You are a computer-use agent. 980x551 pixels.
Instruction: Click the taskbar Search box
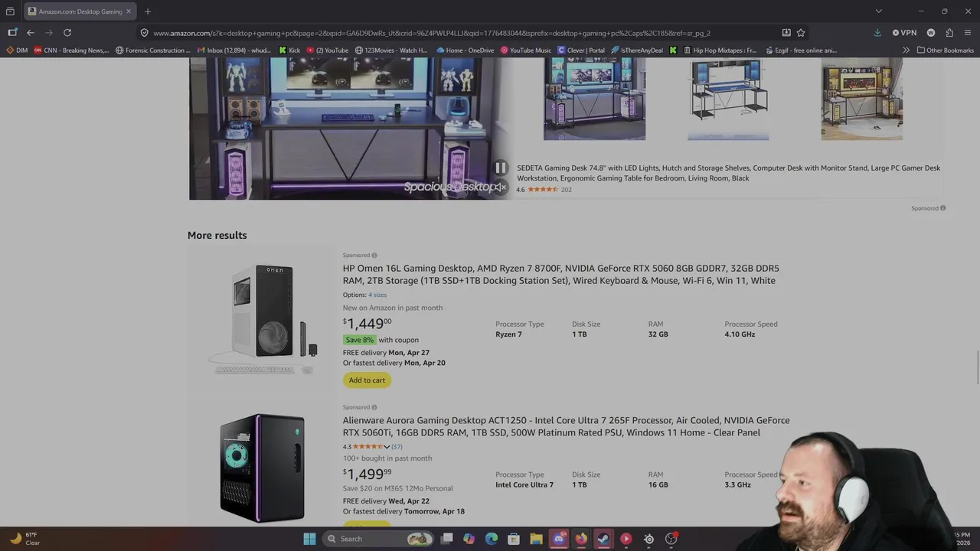click(x=379, y=539)
